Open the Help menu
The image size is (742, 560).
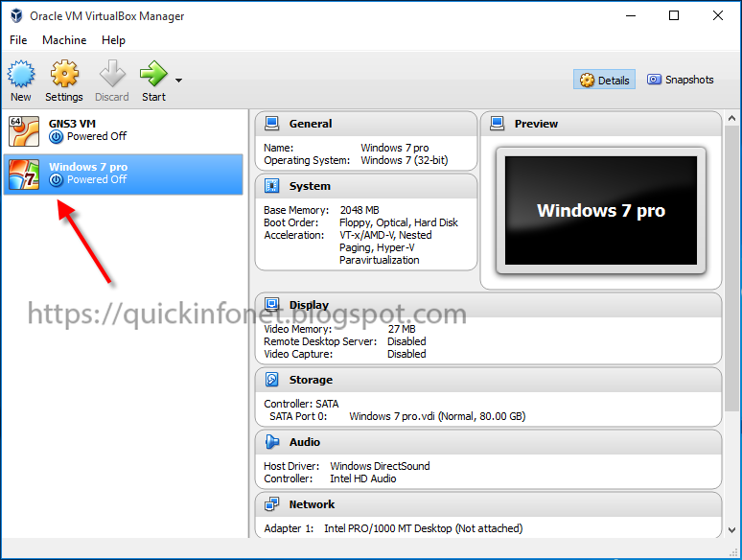pyautogui.click(x=113, y=40)
